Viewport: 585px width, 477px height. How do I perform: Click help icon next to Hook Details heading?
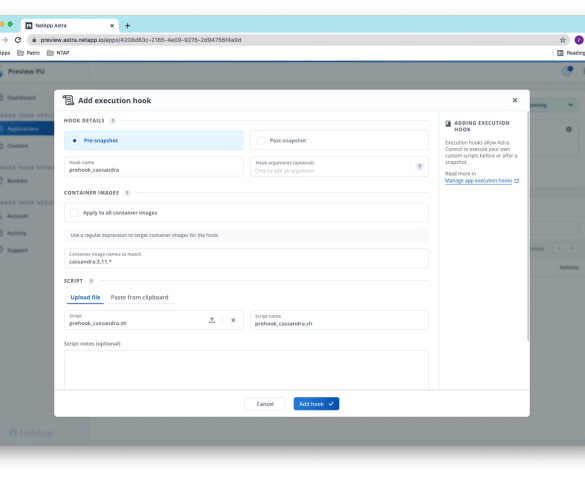[x=113, y=120]
